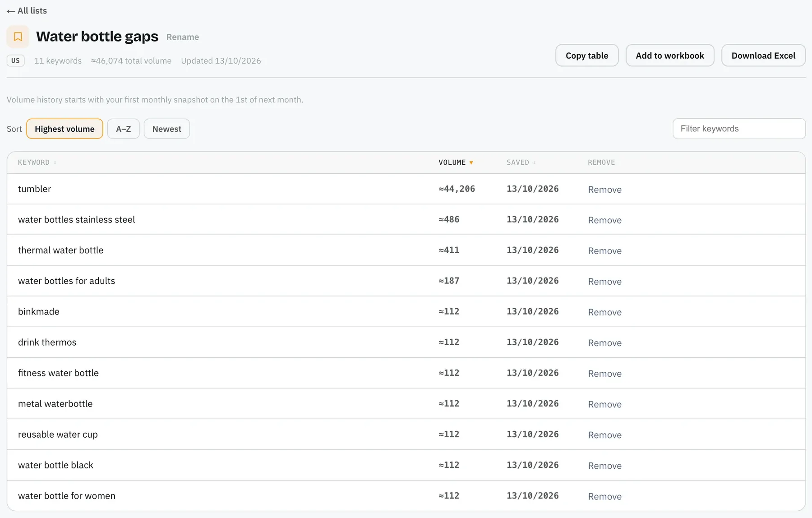Download the list as Excel
This screenshot has width=812, height=518.
(763, 55)
